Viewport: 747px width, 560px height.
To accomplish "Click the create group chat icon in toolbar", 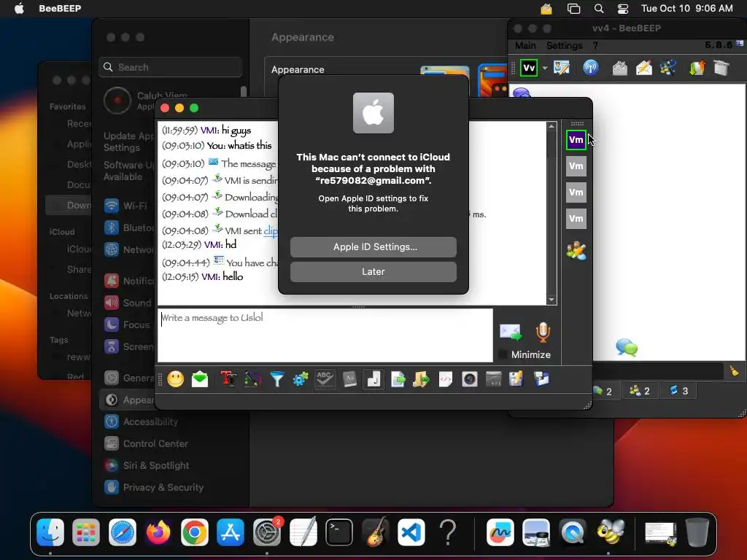I will coord(668,68).
